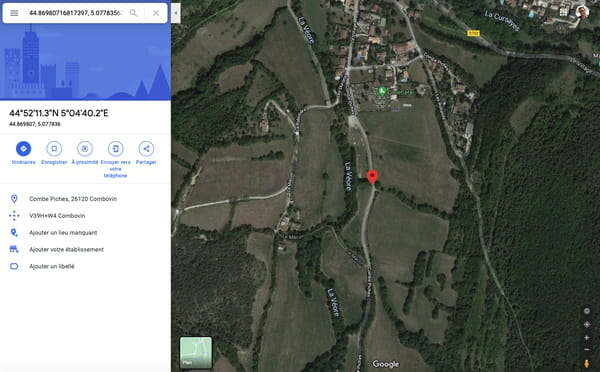Click the green campsite marker on the map
Viewport: 600px width, 372px height.
click(x=382, y=91)
